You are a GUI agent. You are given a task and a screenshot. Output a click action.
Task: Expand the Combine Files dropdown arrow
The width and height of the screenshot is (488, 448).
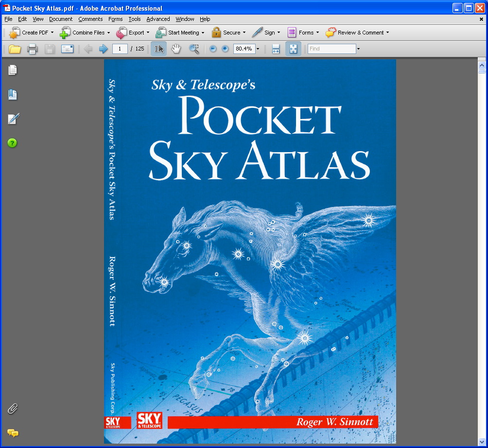tap(108, 33)
